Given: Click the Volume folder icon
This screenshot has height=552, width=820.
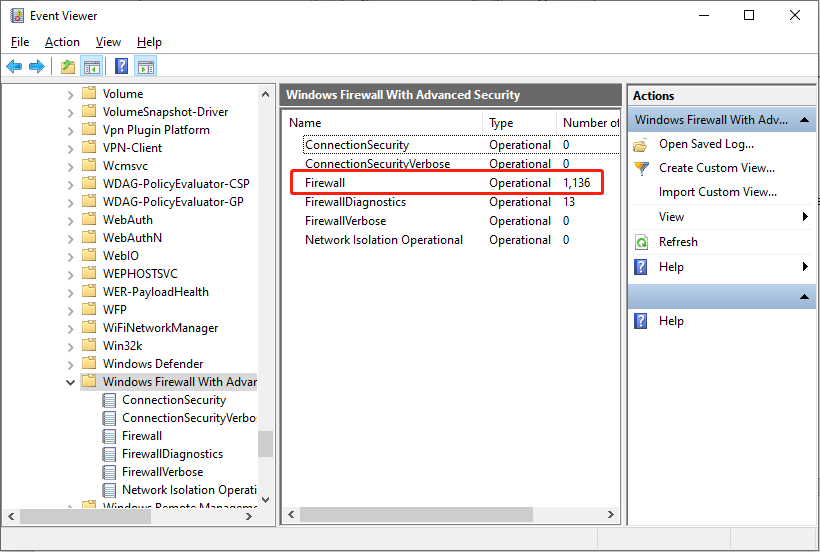Looking at the screenshot, I should pos(89,94).
